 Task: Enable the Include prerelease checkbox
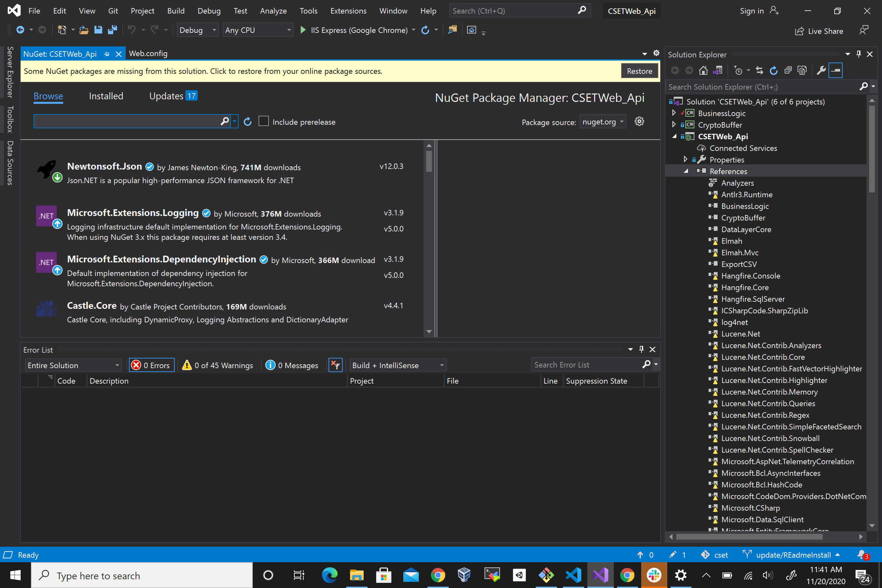tap(264, 122)
